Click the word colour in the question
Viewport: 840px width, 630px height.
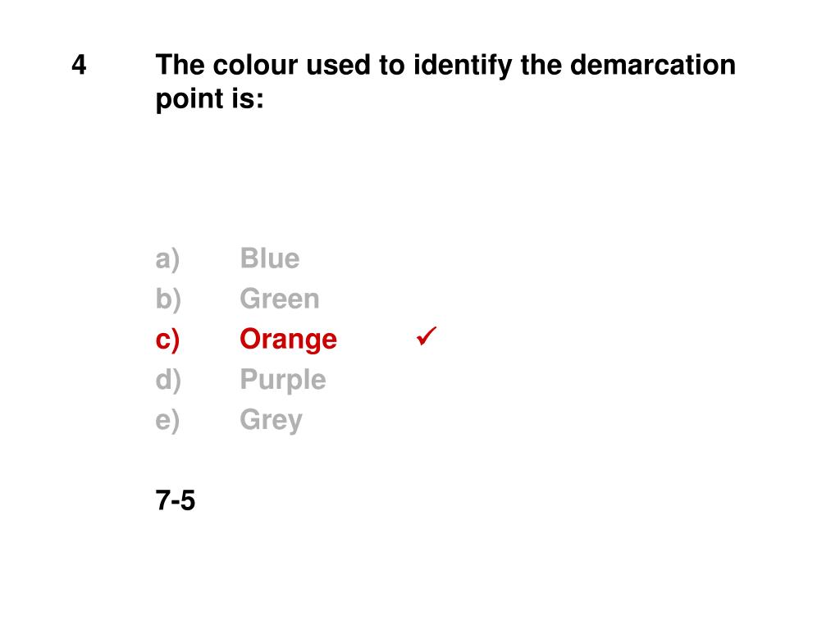255,65
